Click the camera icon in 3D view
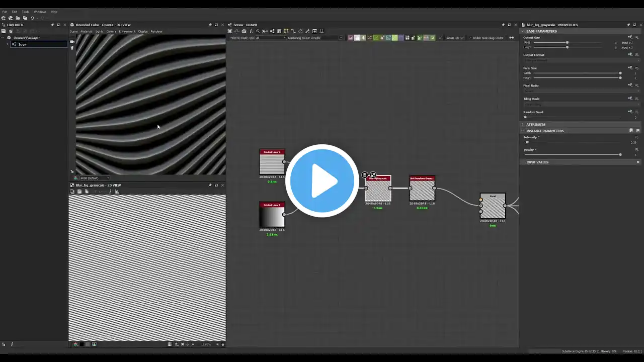The height and width of the screenshot is (362, 644). pos(72,42)
